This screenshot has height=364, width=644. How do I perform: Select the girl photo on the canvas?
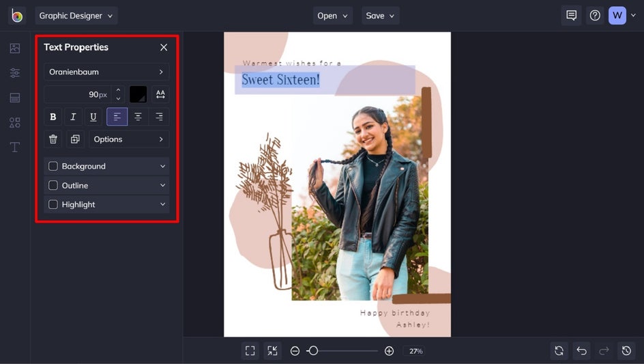360,197
